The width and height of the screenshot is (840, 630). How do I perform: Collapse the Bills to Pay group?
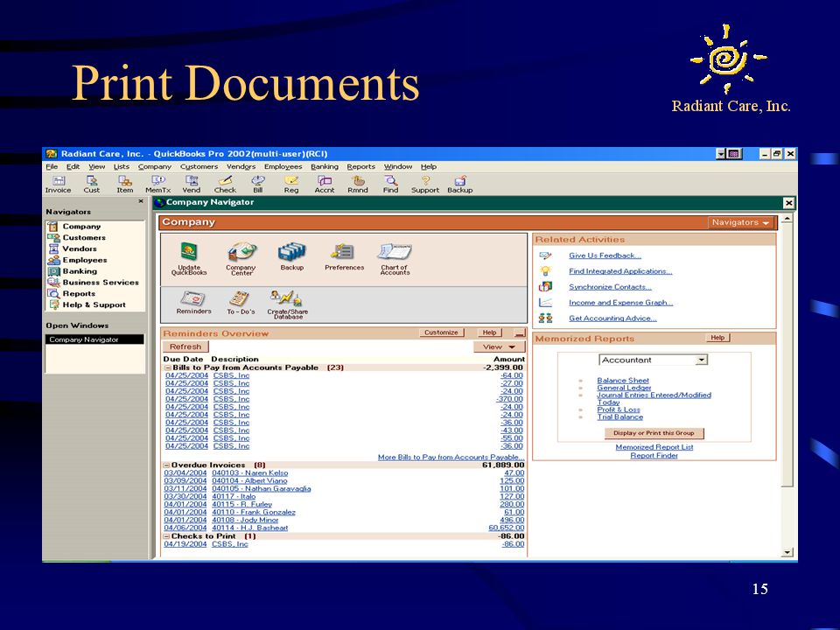[x=167, y=368]
